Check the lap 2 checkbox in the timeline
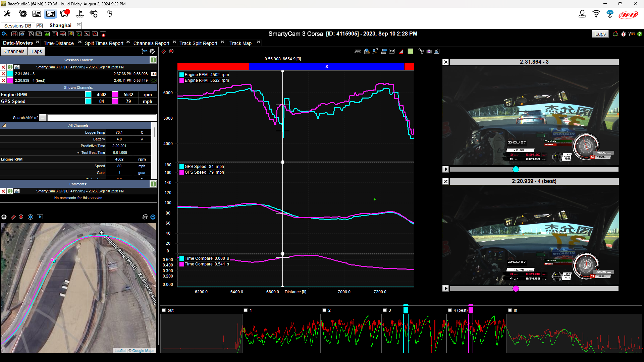 (x=324, y=310)
